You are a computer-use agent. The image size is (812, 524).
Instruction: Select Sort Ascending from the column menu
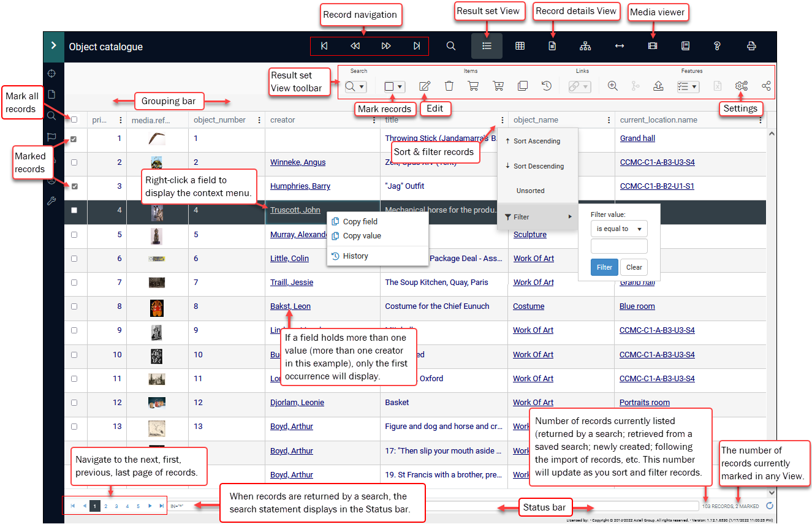pyautogui.click(x=537, y=140)
